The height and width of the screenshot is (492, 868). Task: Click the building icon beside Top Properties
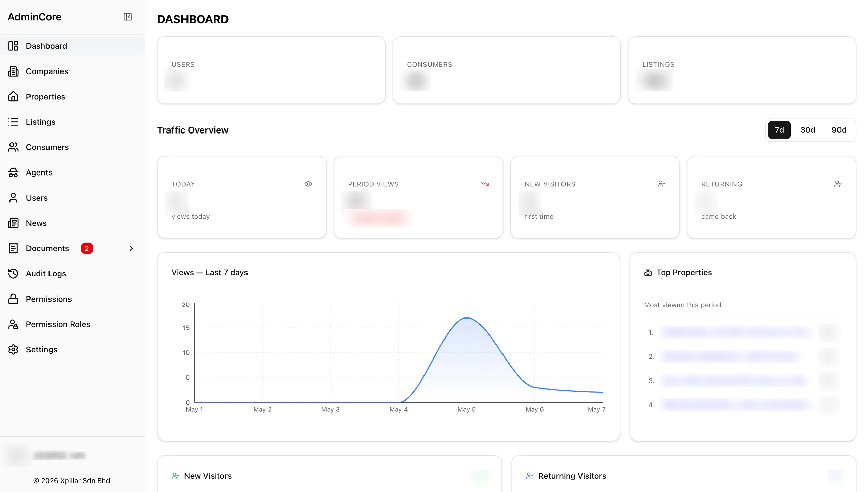pos(648,273)
